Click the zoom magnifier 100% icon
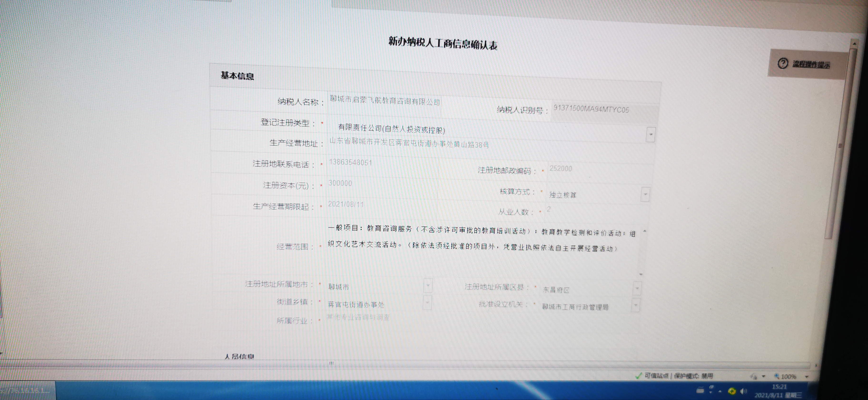Screen dimensions: 868x400 click(776, 376)
